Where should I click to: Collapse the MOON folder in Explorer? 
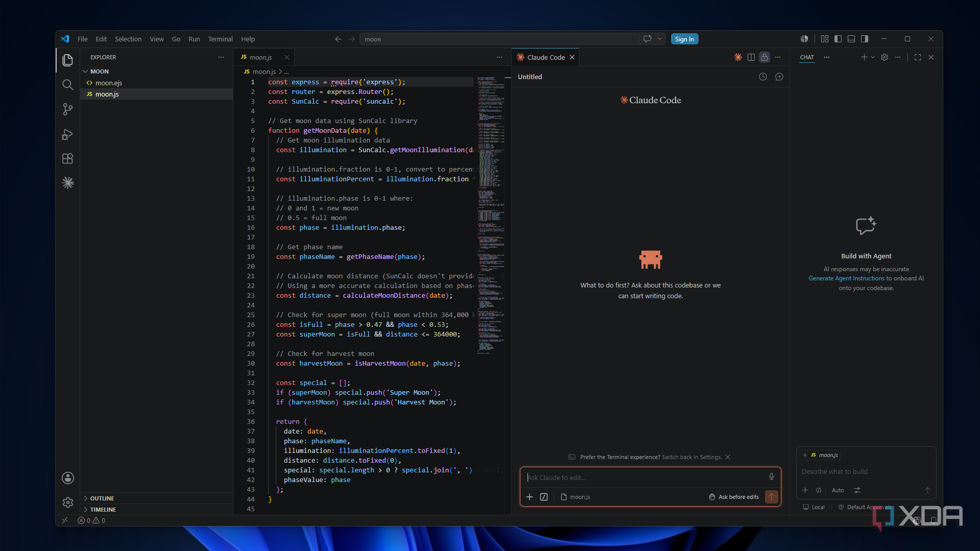pyautogui.click(x=156, y=71)
